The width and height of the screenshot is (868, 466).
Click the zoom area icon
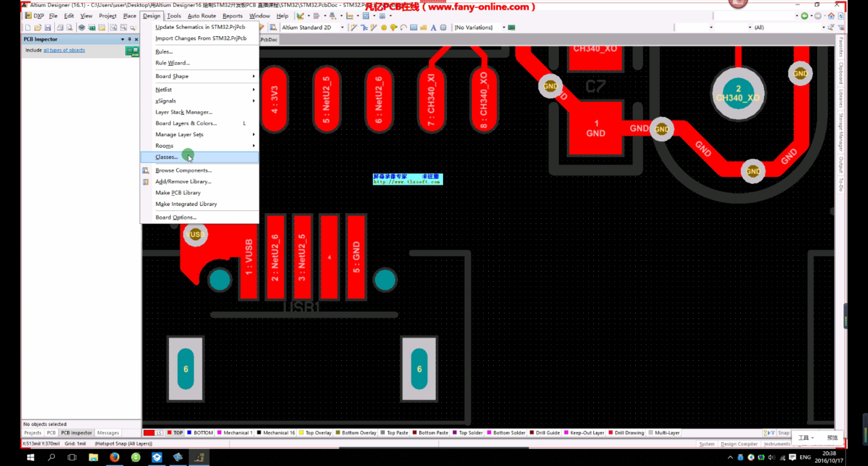pos(123,28)
